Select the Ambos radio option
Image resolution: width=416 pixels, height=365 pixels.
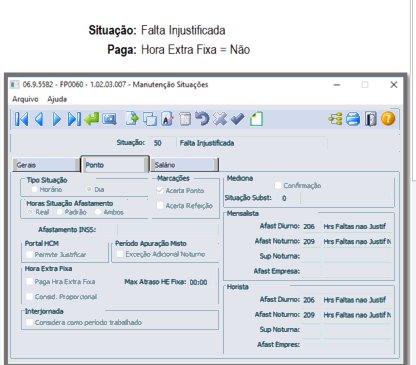[x=98, y=212]
